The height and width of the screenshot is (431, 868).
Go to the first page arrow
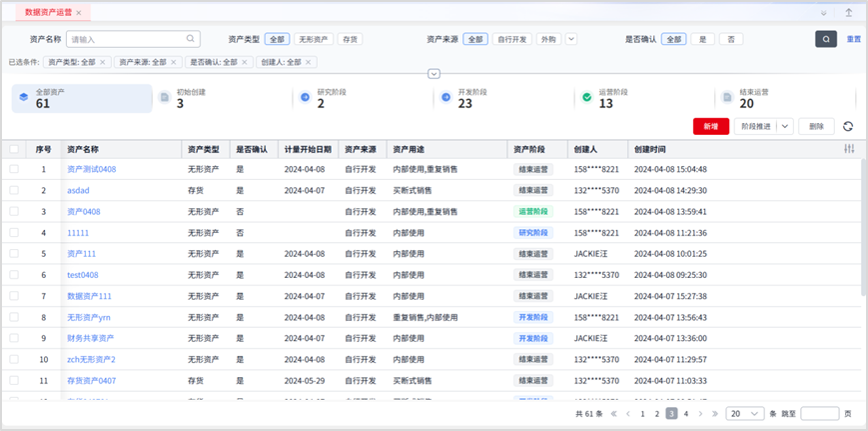pyautogui.click(x=612, y=414)
